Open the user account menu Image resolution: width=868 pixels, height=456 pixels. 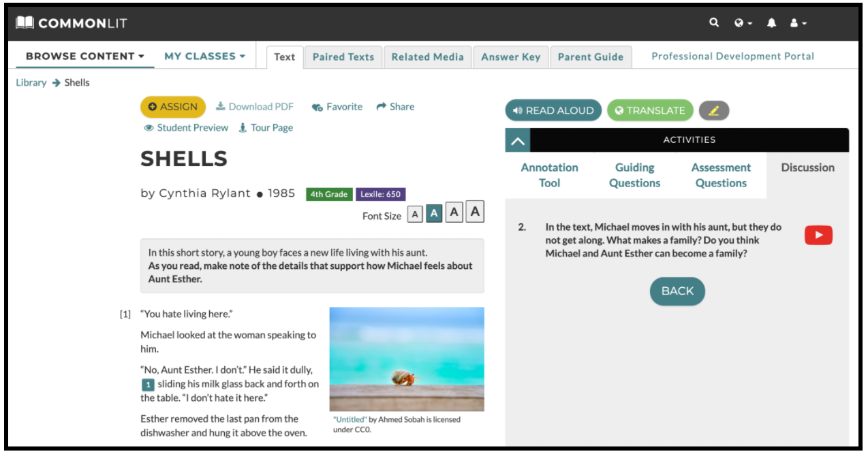pos(798,23)
